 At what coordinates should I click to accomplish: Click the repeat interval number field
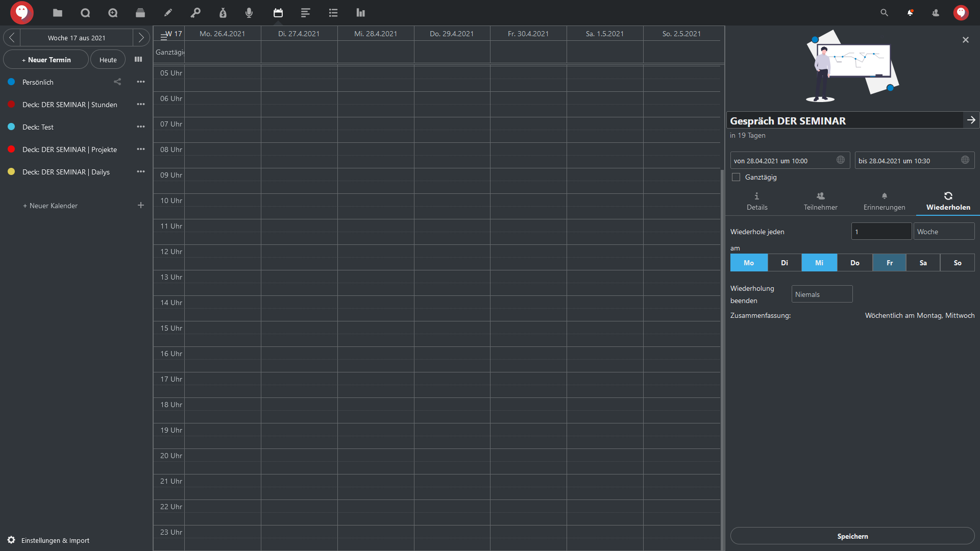[881, 232]
